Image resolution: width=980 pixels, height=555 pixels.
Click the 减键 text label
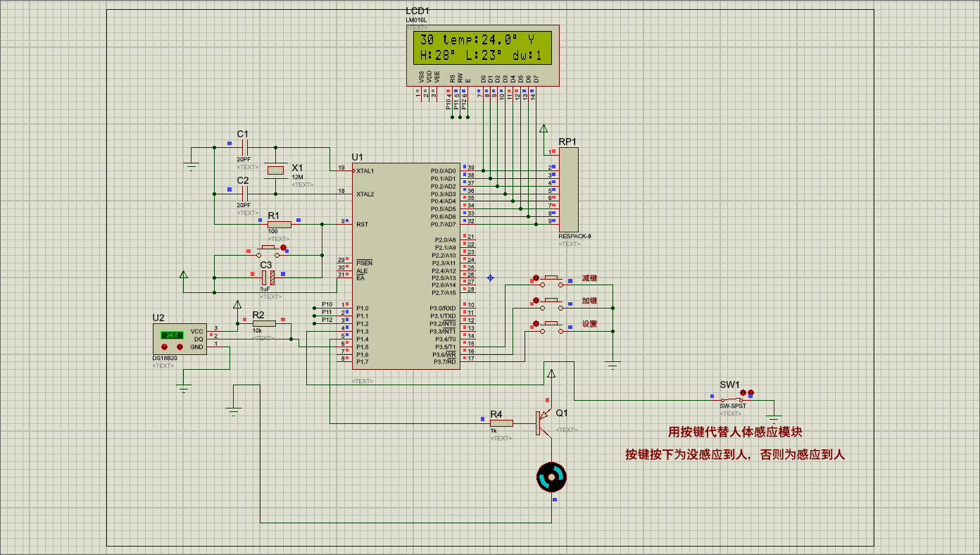589,278
